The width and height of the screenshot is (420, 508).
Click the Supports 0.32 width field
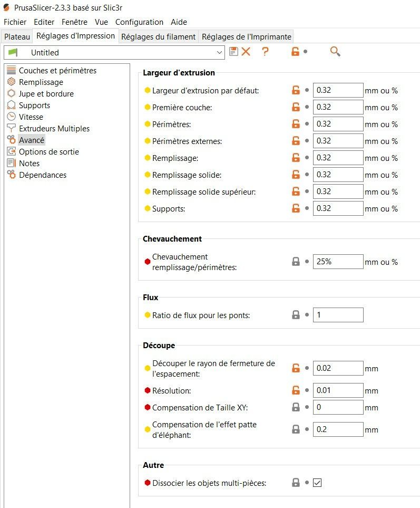coord(338,208)
